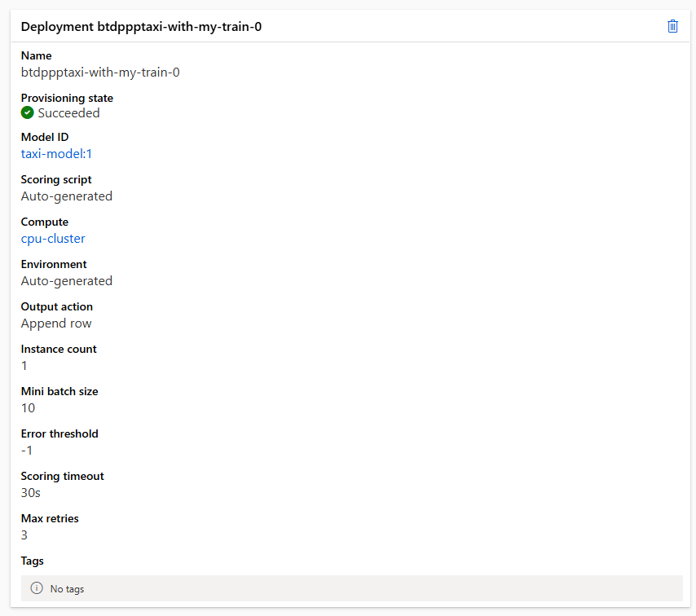Click the Compute section label
696x616 pixels.
coord(44,222)
